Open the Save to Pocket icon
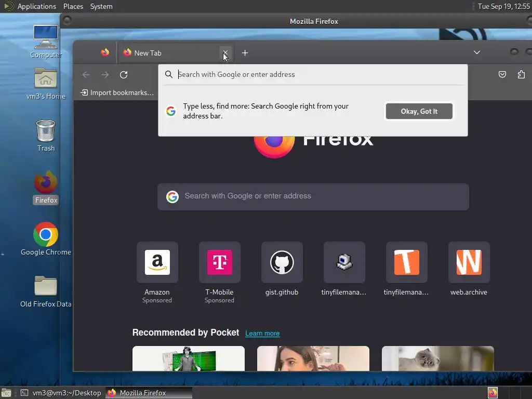Screen dimensions: 532x399 pyautogui.click(x=502, y=74)
